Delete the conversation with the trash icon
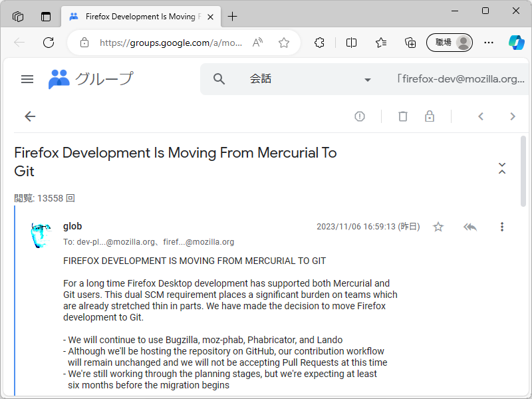Image resolution: width=532 pixels, height=399 pixels. tap(402, 116)
